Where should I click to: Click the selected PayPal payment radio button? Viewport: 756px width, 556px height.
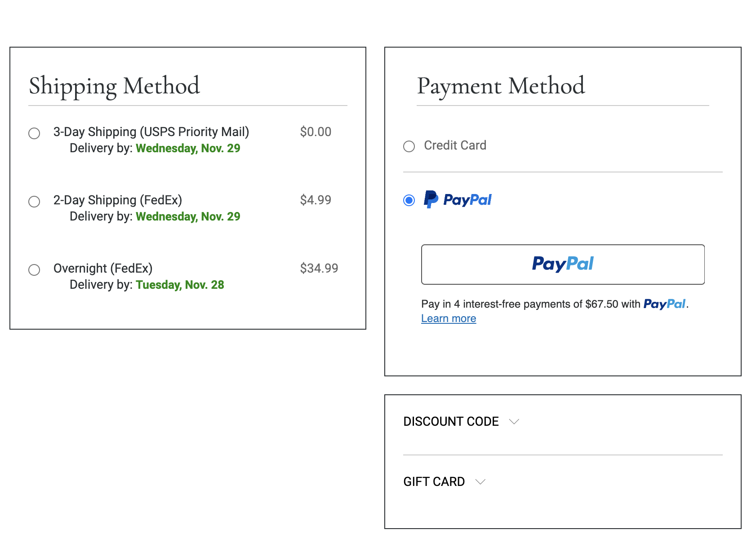point(409,200)
